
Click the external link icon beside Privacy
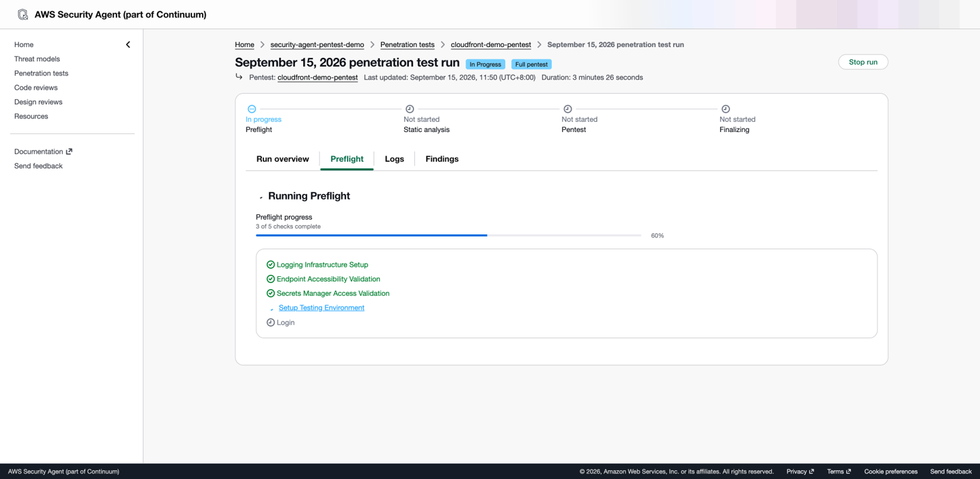[x=812, y=472]
